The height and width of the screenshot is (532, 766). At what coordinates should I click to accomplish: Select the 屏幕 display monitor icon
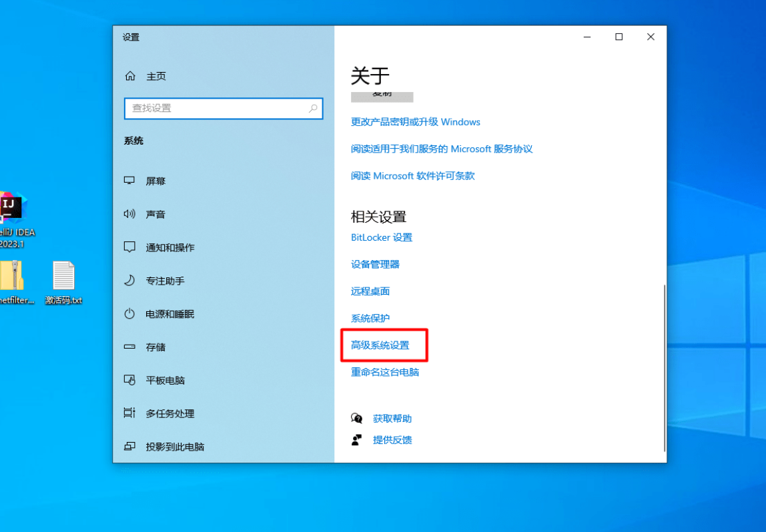(129, 181)
